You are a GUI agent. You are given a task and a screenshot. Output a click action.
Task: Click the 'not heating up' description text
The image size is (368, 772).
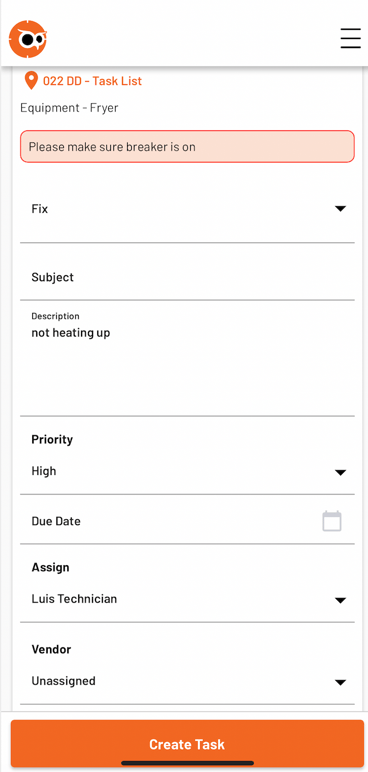(71, 333)
